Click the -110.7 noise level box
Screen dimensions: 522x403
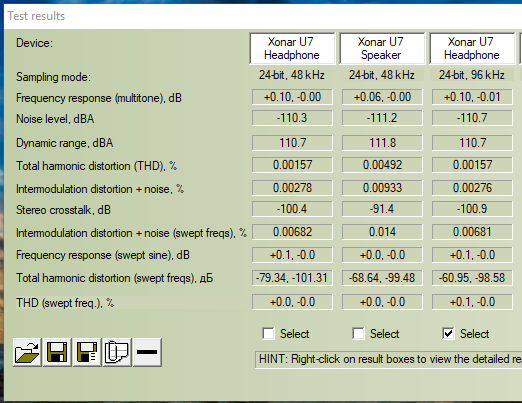click(472, 118)
